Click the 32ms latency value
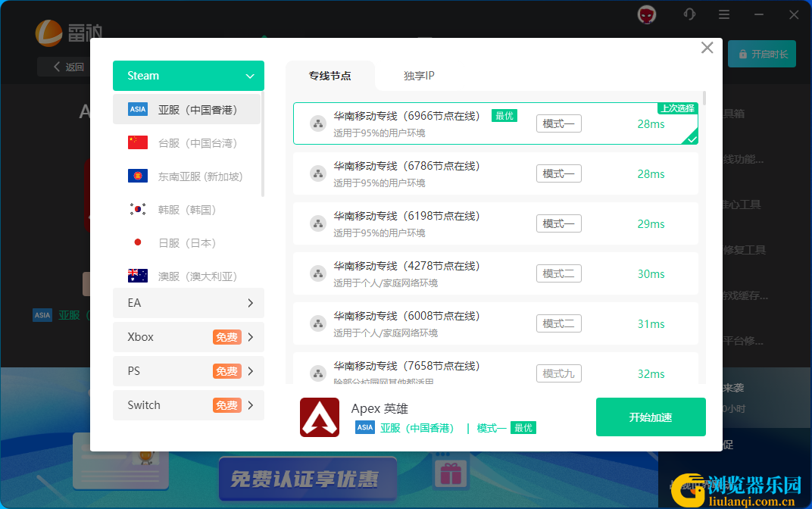 (x=651, y=374)
